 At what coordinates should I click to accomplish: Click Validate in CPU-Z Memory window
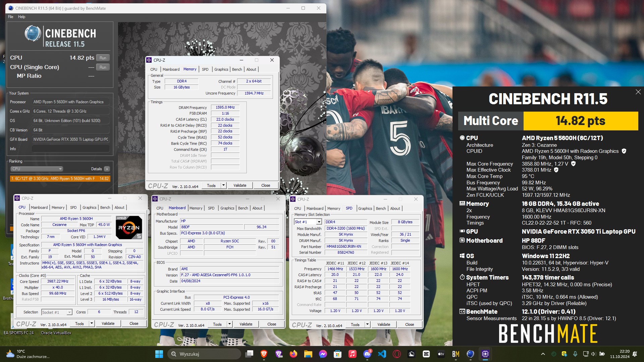240,185
